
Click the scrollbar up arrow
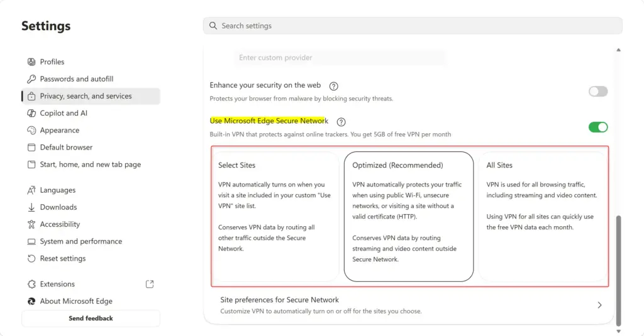click(619, 50)
